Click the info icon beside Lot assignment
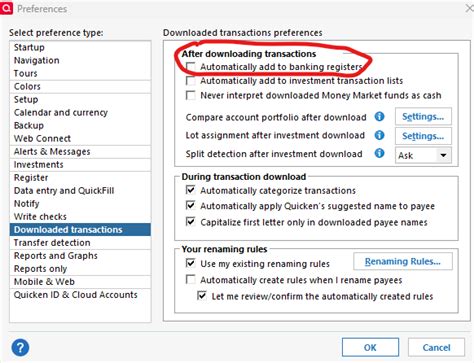Viewport: 474px width, 363px height. pos(379,135)
